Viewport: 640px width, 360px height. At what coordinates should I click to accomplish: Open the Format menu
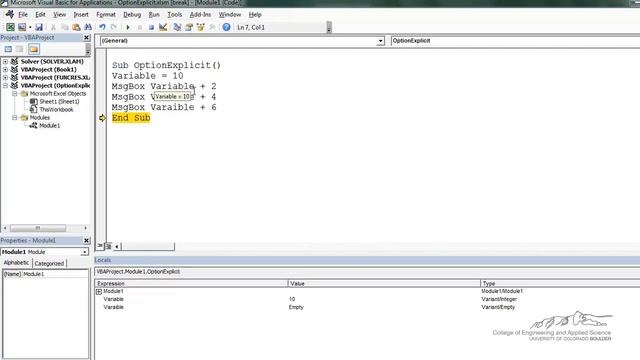106,14
